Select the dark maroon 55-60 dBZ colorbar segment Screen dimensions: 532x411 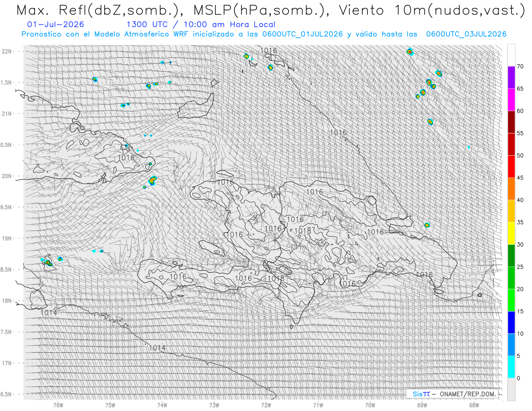point(511,122)
